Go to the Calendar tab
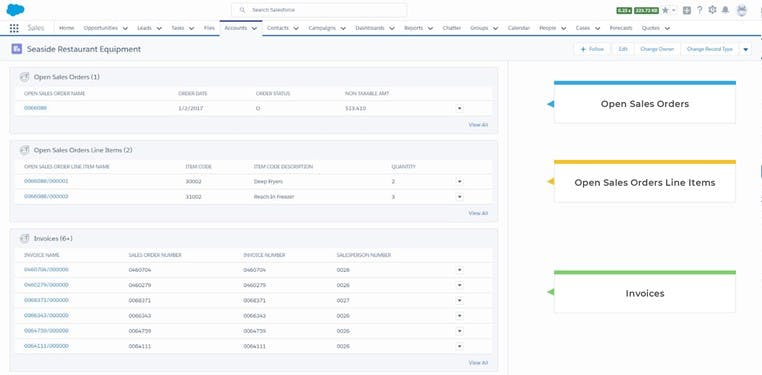 click(519, 28)
